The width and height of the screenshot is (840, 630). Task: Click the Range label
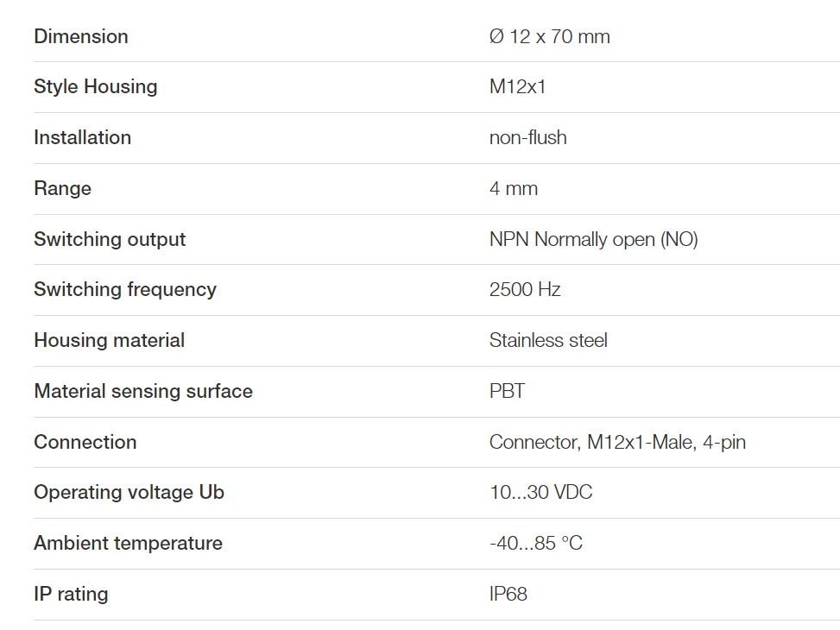63,189
